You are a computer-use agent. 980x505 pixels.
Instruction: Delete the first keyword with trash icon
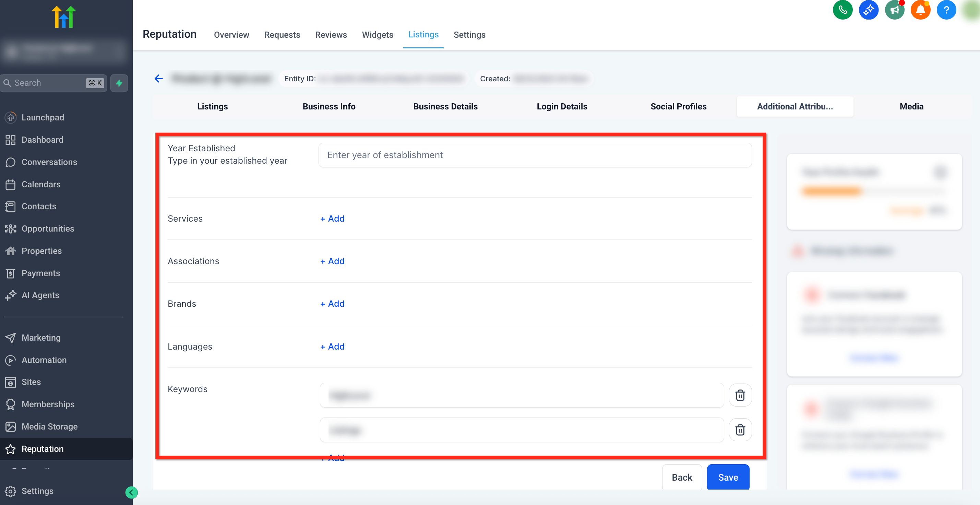[740, 395]
